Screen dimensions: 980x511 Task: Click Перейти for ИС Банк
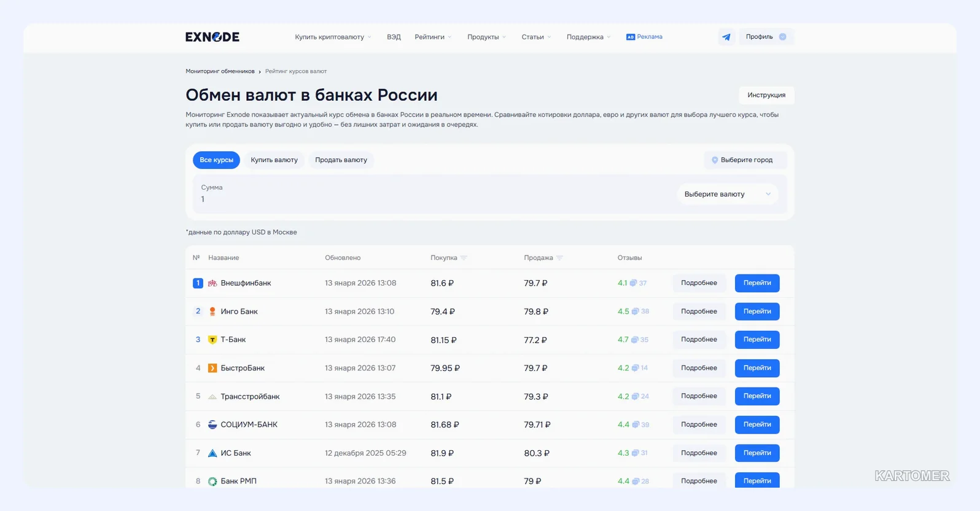(x=757, y=453)
